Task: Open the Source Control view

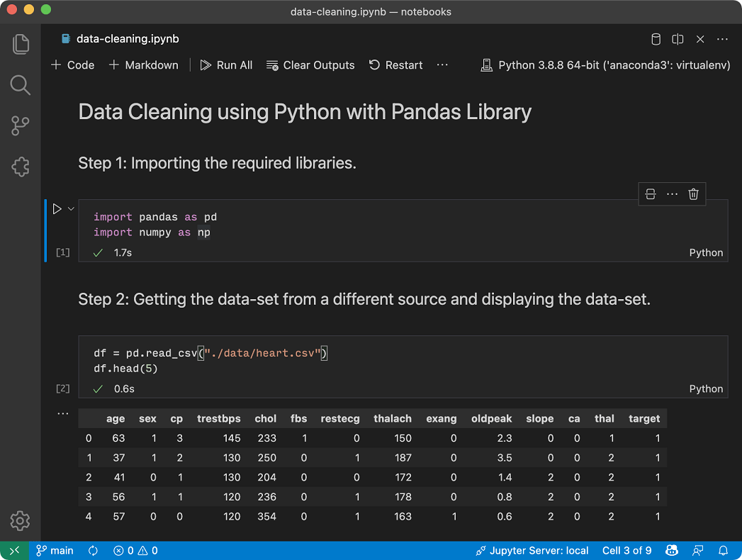Action: pos(21,125)
